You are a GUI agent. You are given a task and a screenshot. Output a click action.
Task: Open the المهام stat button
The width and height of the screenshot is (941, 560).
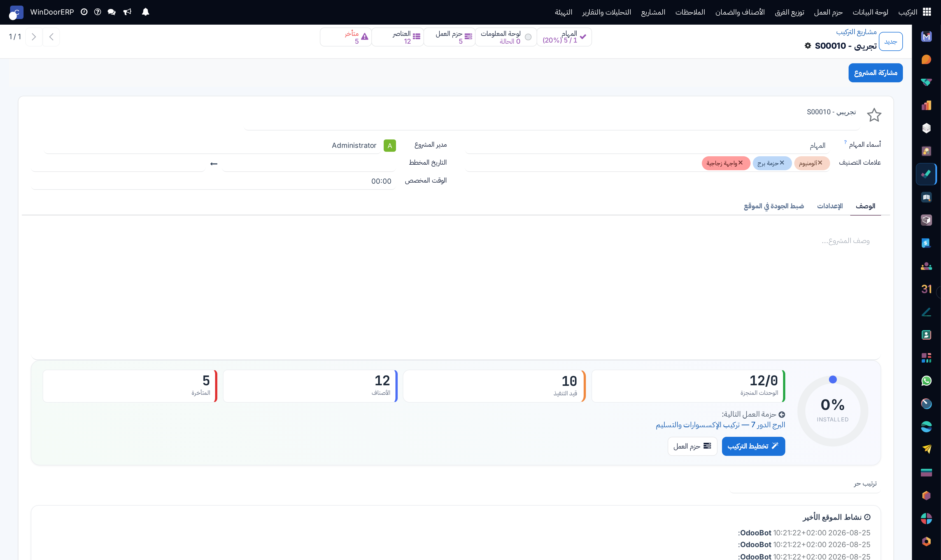point(564,37)
